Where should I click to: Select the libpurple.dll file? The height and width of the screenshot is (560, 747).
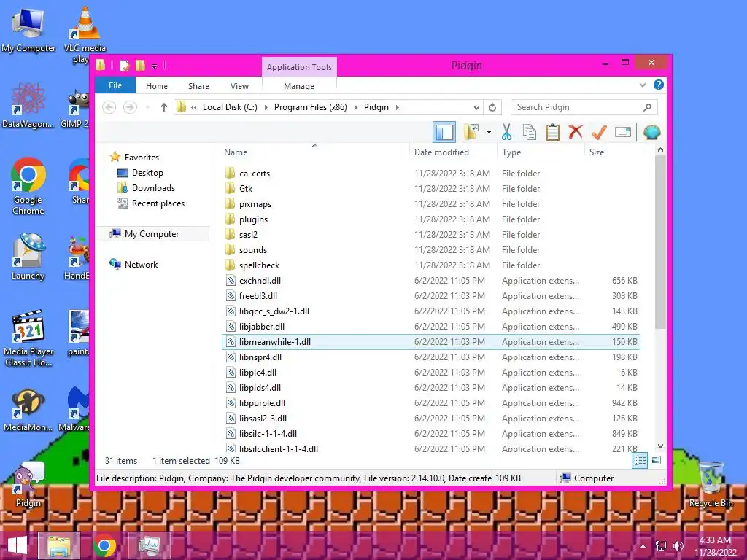tap(431, 402)
